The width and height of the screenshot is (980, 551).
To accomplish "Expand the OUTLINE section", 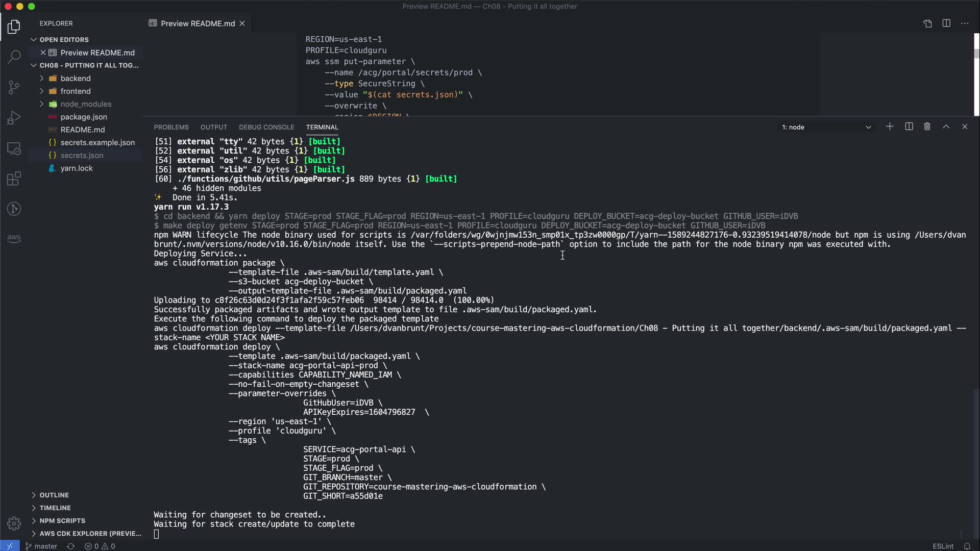I will point(54,495).
